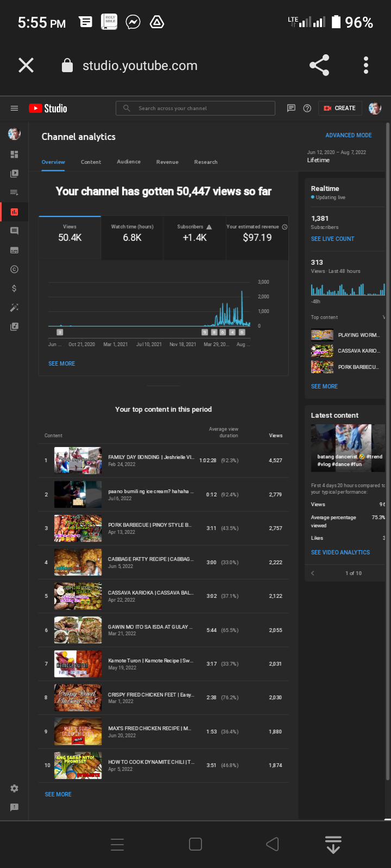Open Content videos icon in sidebar
The height and width of the screenshot is (868, 391).
click(x=14, y=174)
